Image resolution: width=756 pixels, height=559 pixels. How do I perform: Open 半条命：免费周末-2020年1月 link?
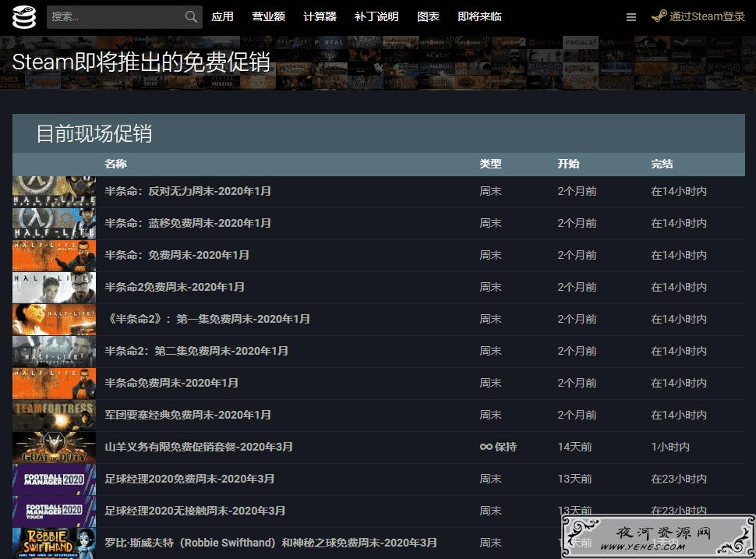click(177, 255)
